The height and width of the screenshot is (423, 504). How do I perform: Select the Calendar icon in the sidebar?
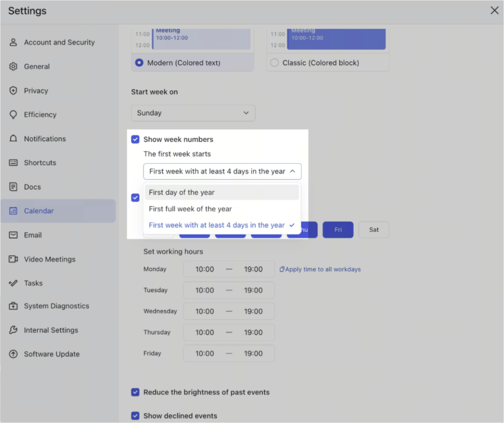click(x=12, y=211)
